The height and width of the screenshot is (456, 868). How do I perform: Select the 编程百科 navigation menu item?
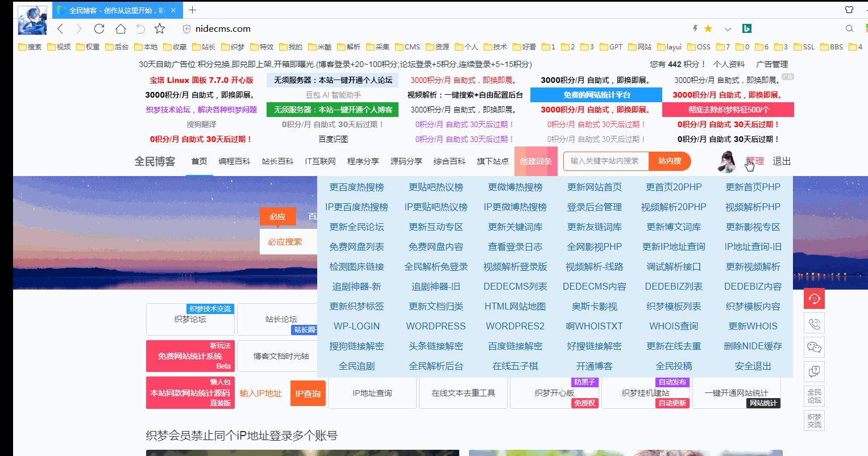coord(234,161)
